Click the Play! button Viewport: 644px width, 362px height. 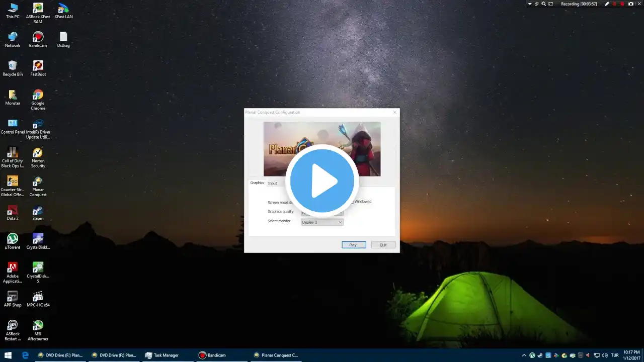coord(354,245)
